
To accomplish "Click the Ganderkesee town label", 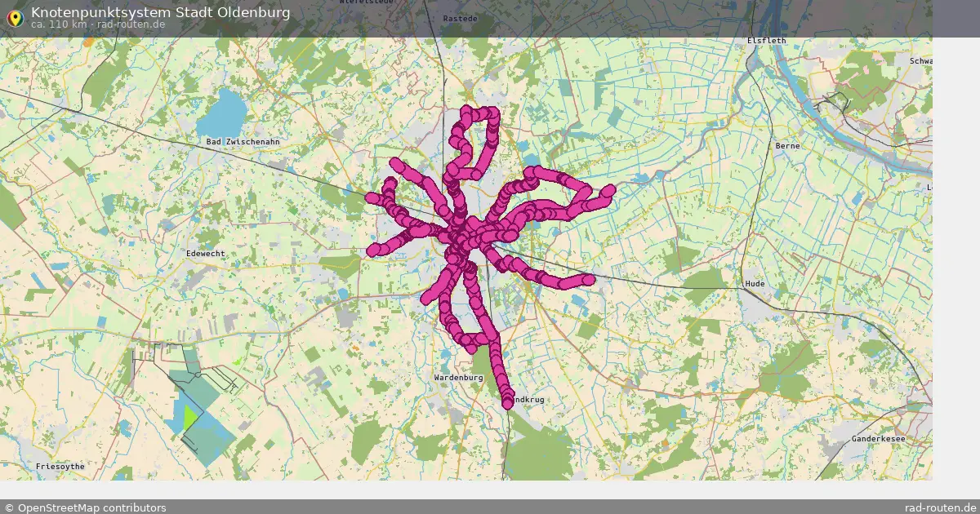I will pyautogui.click(x=878, y=439).
